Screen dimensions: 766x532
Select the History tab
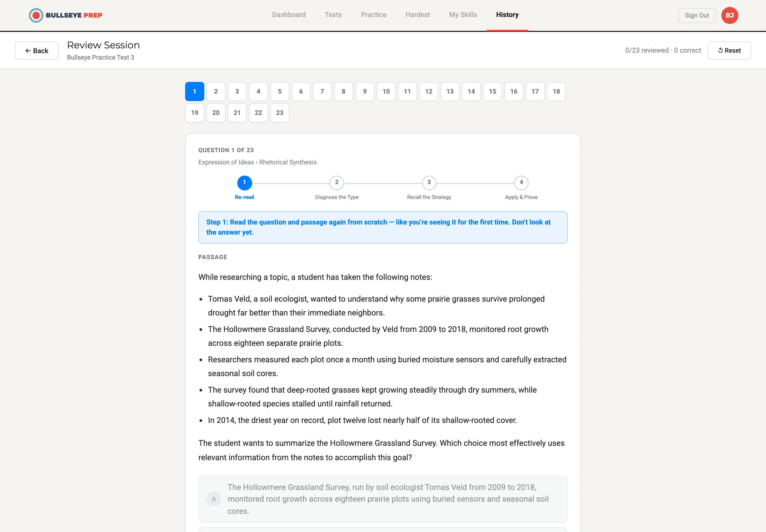(507, 15)
